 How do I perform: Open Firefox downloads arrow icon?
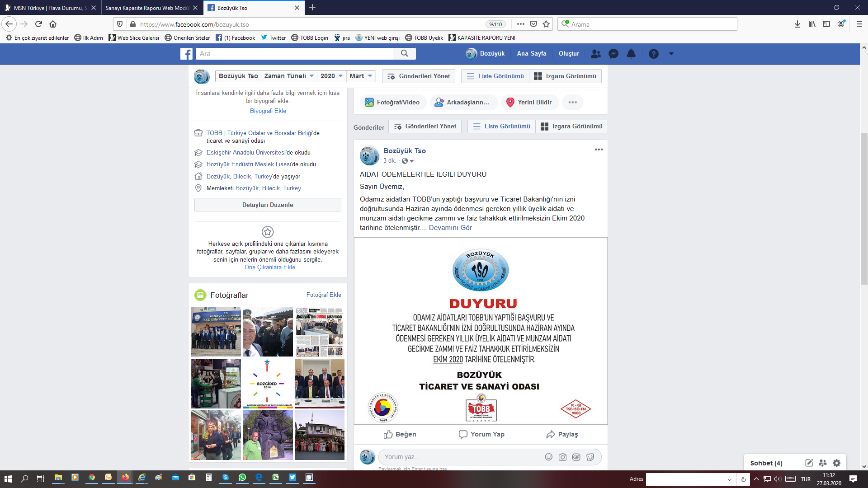coord(797,24)
